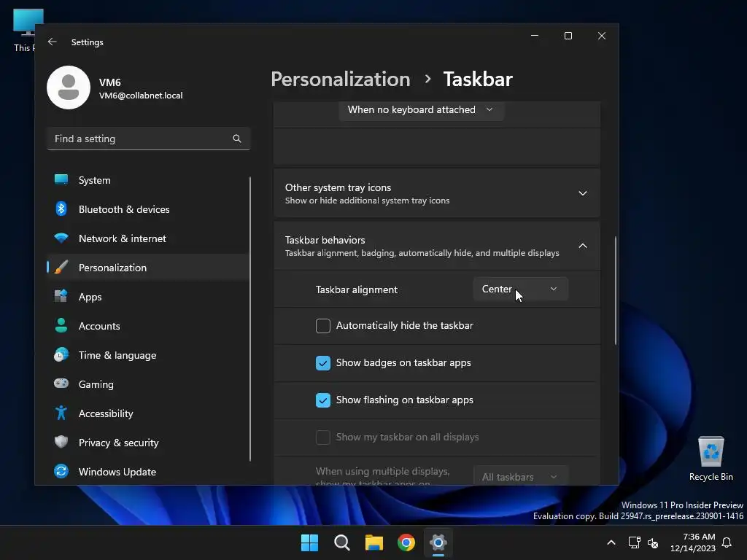Screen dimensions: 747x560
Task: Open Accounts settings category
Action: click(147, 326)
